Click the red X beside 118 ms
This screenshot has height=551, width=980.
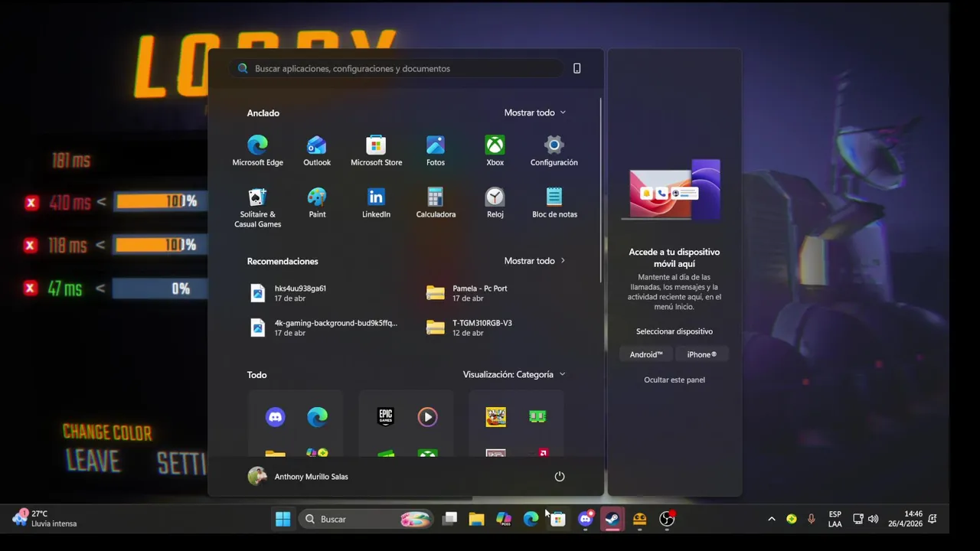[x=30, y=246]
